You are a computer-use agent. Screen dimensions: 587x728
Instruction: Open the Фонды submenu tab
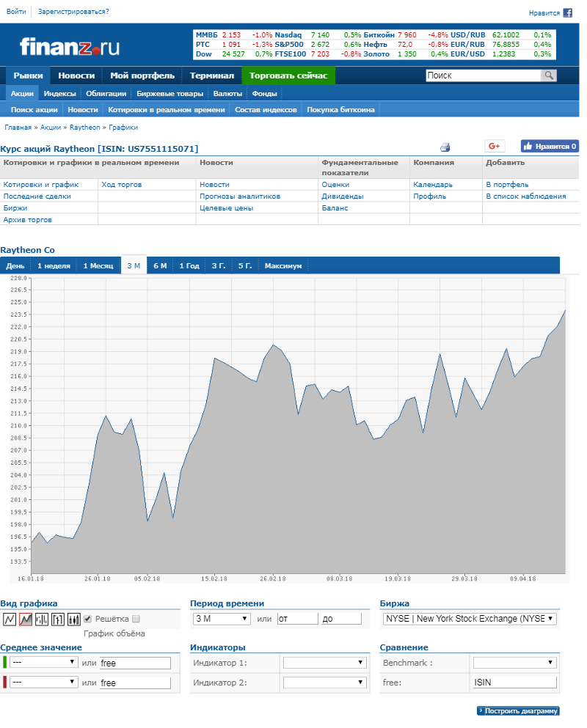(264, 93)
